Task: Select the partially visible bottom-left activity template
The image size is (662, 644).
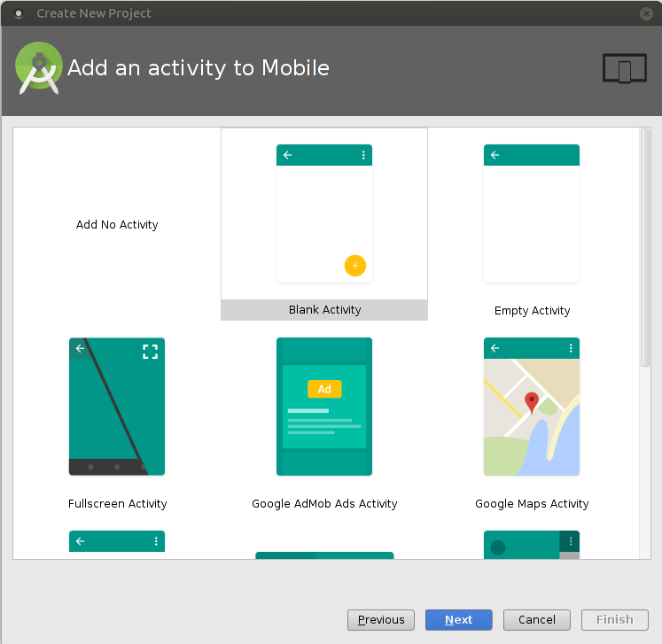Action: click(117, 545)
